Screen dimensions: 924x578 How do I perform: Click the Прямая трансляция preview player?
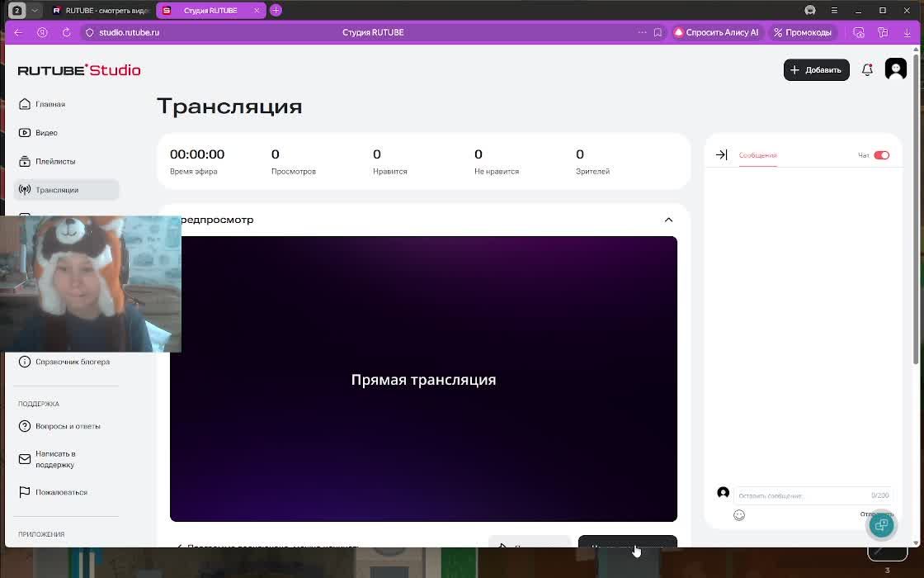coord(423,379)
